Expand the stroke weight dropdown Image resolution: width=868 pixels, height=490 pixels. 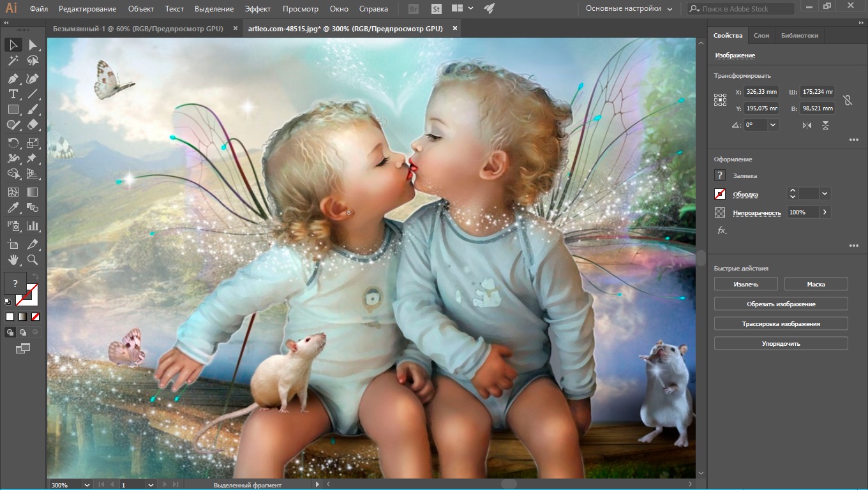(x=825, y=193)
